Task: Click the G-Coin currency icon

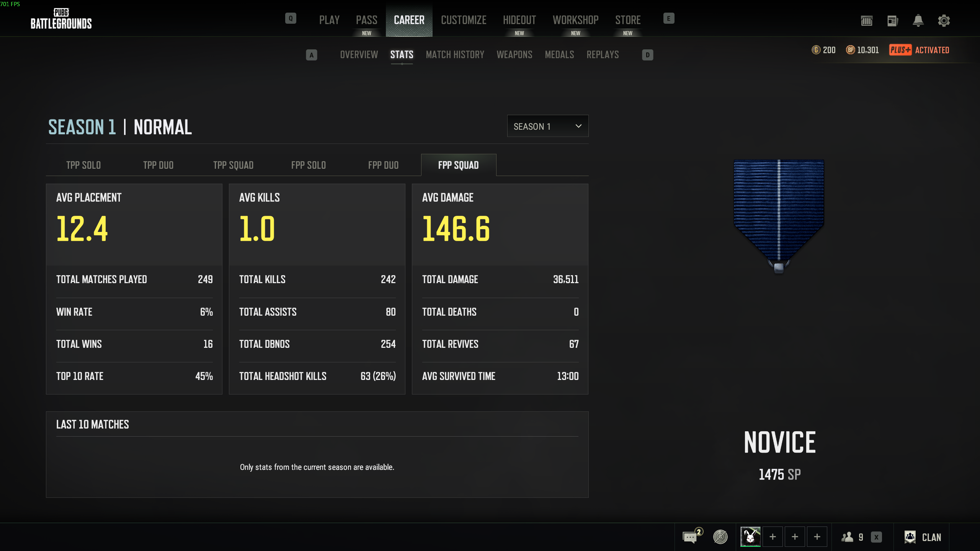Action: click(x=816, y=50)
